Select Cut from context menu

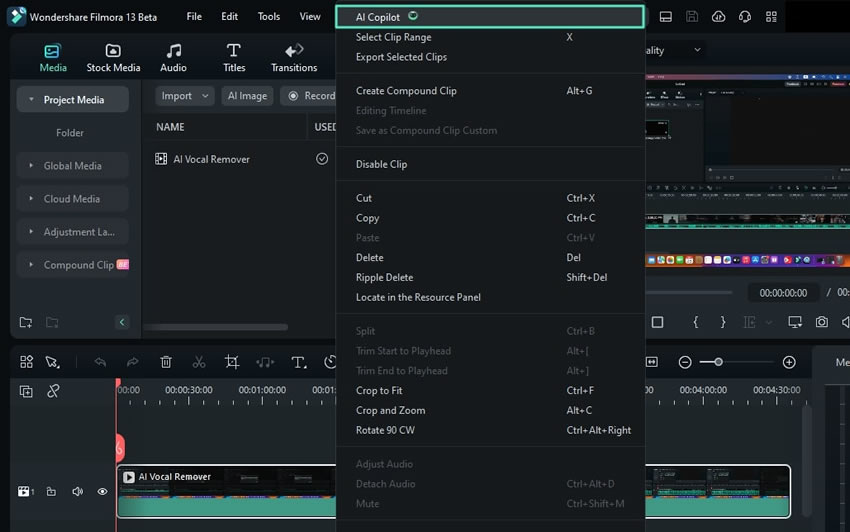coord(490,198)
